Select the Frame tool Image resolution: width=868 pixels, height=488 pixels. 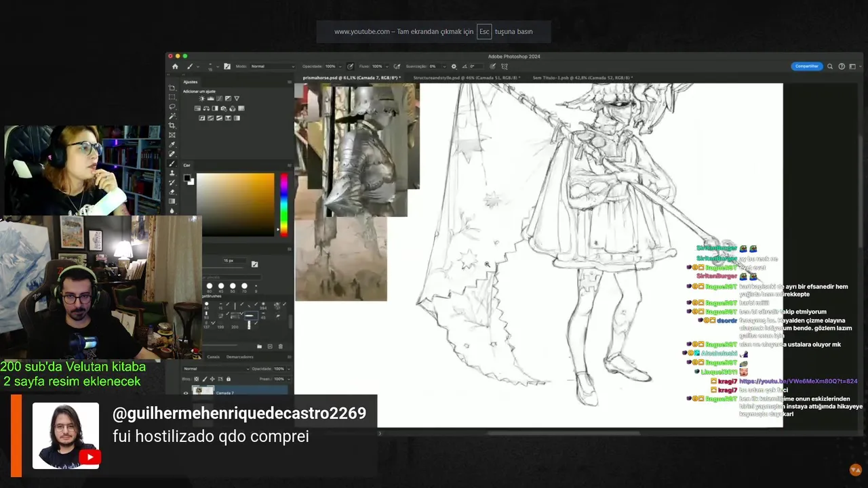[x=172, y=135]
